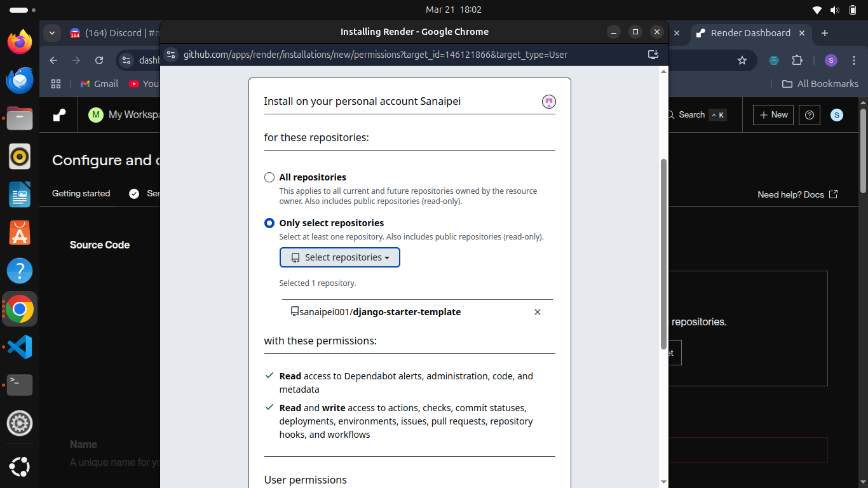The width and height of the screenshot is (868, 488).
Task: Open the Render user avatar menu
Action: [x=837, y=115]
